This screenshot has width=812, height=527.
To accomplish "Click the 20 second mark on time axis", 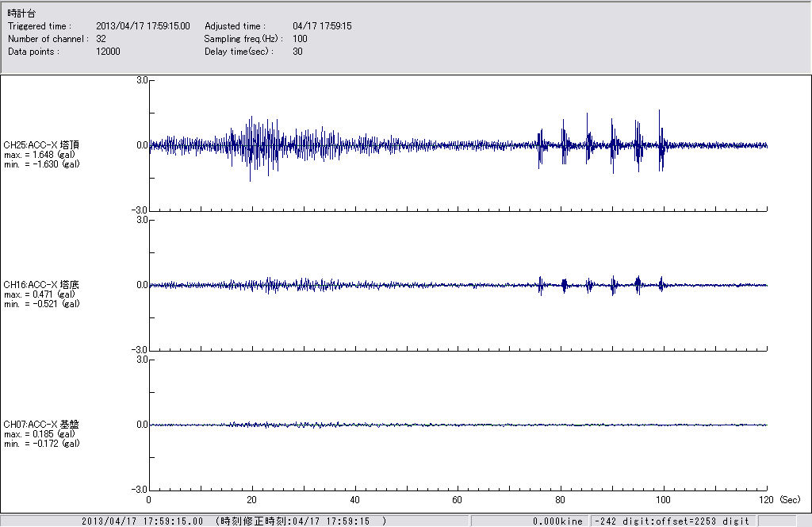I will 251,501.
